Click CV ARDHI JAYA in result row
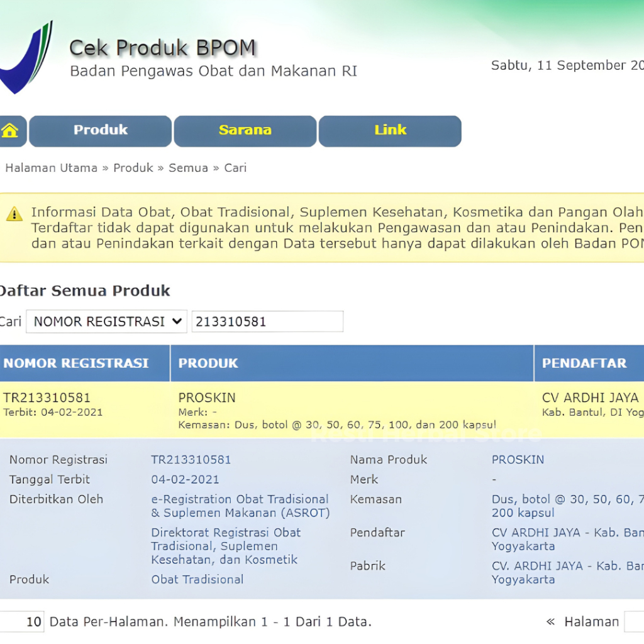Image resolution: width=644 pixels, height=644 pixels. (x=590, y=397)
